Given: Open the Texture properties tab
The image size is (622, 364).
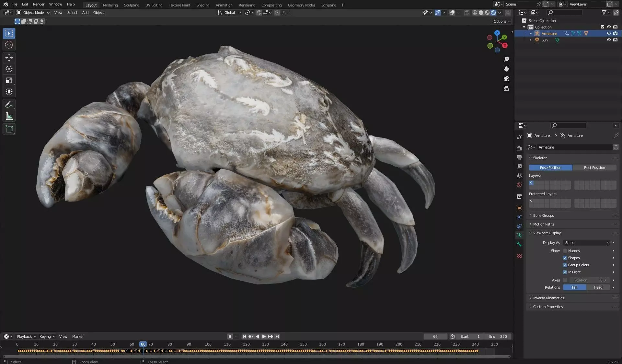Looking at the screenshot, I should click(x=519, y=256).
